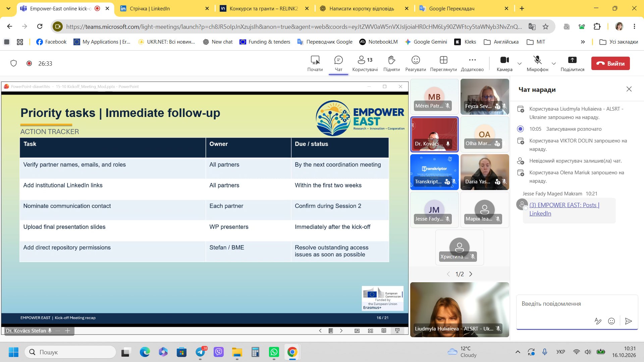Switch to Google Перекладач tab
644x362 pixels.
point(464,8)
